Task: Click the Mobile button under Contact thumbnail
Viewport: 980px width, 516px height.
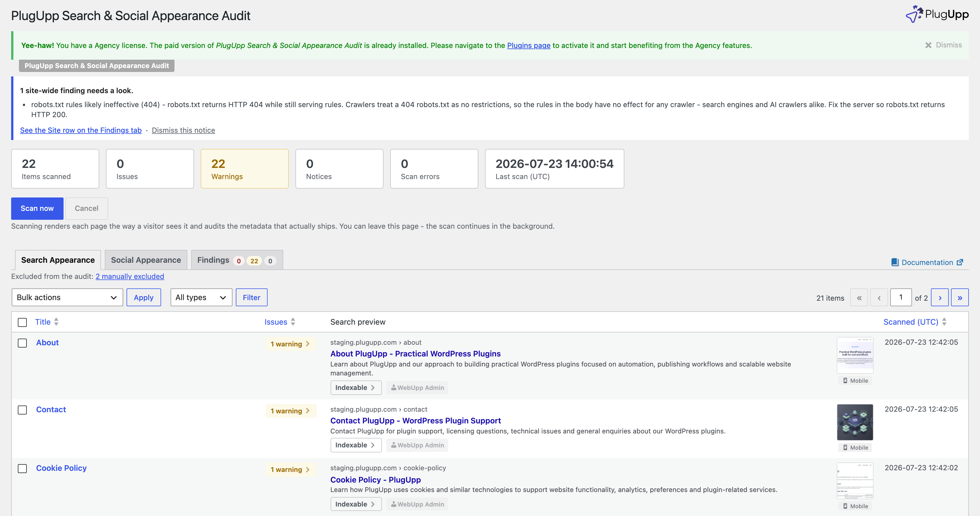Action: (855, 448)
